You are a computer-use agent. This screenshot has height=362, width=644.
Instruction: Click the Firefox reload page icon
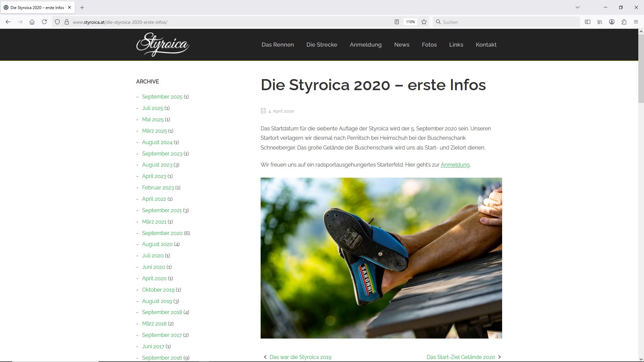coord(44,22)
